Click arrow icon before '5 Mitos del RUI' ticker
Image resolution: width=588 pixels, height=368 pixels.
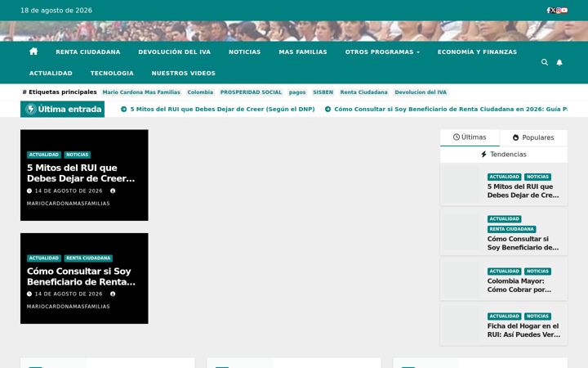[x=124, y=110]
